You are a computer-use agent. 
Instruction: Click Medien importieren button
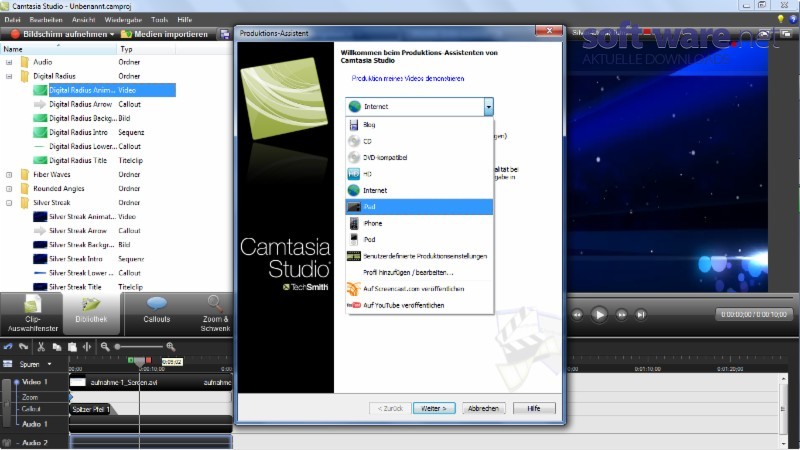click(x=164, y=34)
